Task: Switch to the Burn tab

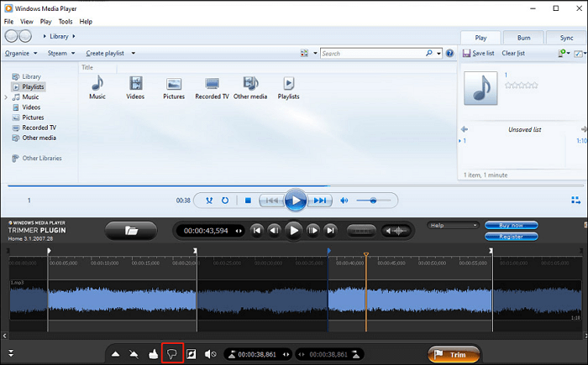Action: (x=523, y=38)
